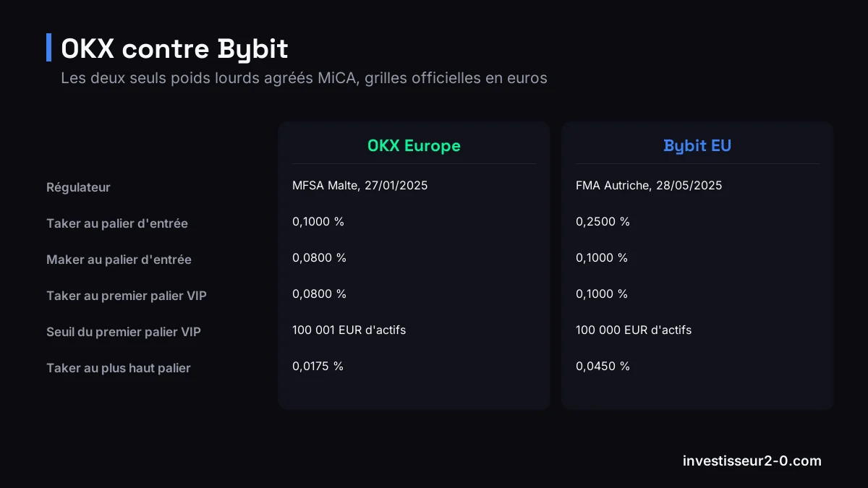Select FMA Autriche, 28/05/2025 cell
The image size is (868, 488).
click(x=649, y=186)
